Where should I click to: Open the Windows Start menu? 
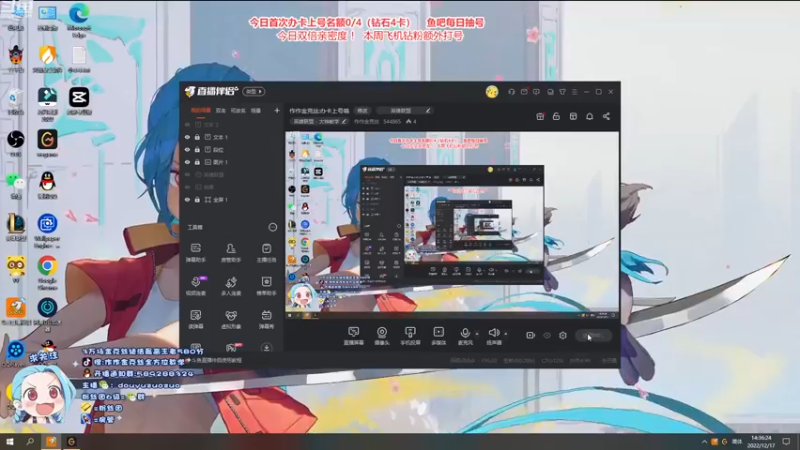pos(10,441)
